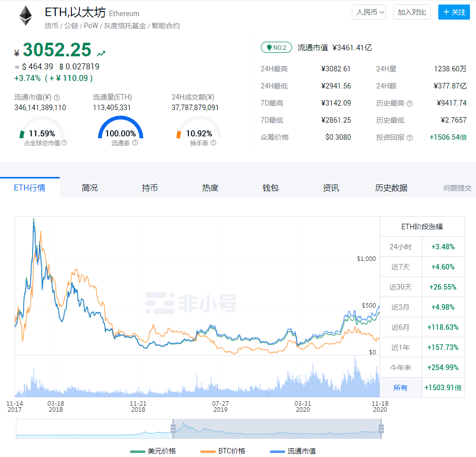The width and height of the screenshot is (476, 457).
Task: Click the 346,141,389,110 market cap figure
Action: click(40, 108)
